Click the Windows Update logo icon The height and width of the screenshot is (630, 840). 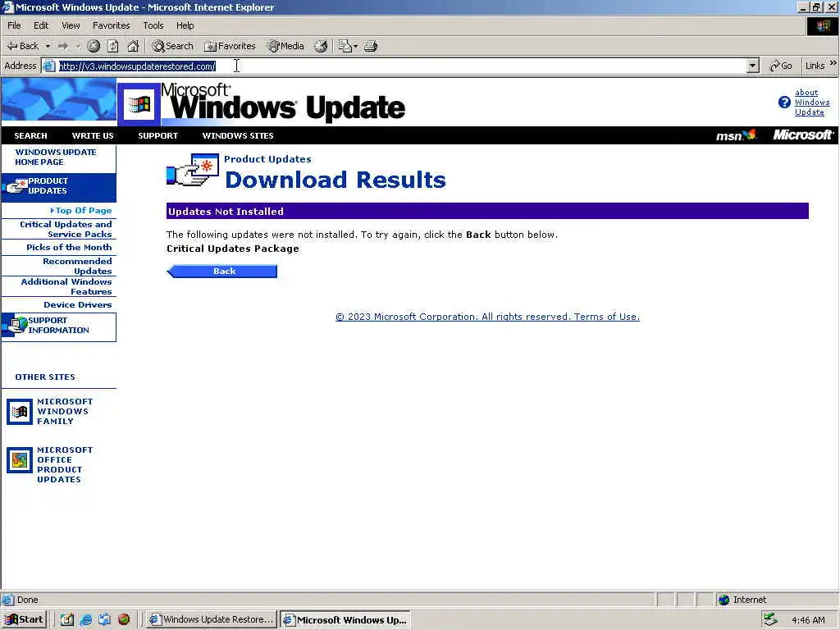pos(139,104)
